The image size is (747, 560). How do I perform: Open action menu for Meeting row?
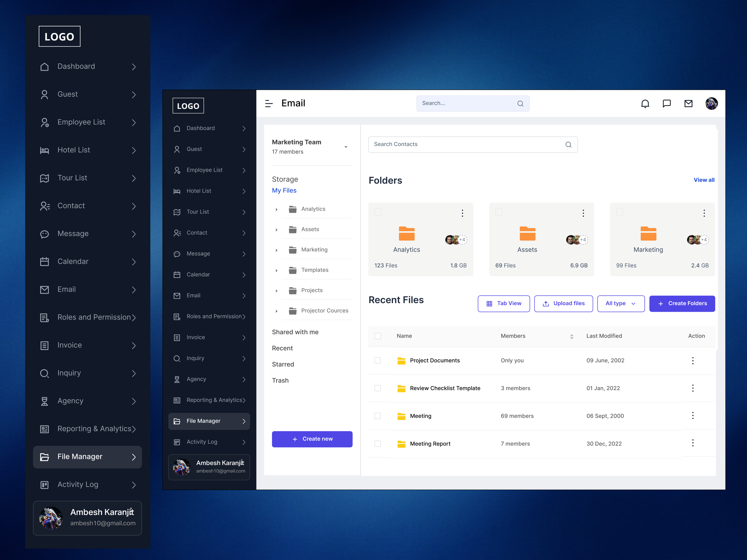[x=693, y=416]
